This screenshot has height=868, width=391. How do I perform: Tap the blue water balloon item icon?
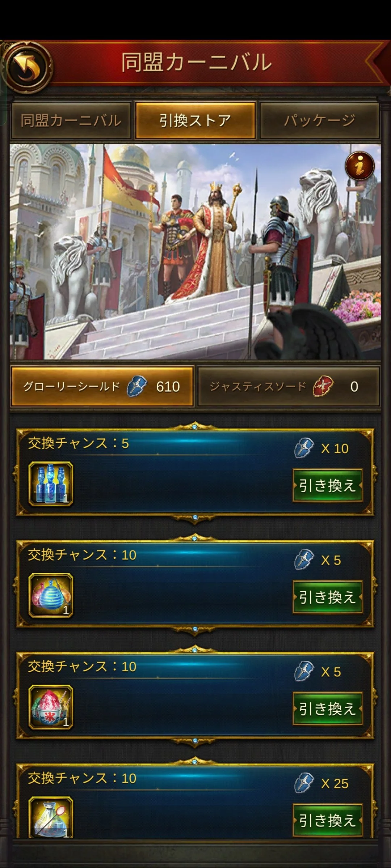pos(51,595)
